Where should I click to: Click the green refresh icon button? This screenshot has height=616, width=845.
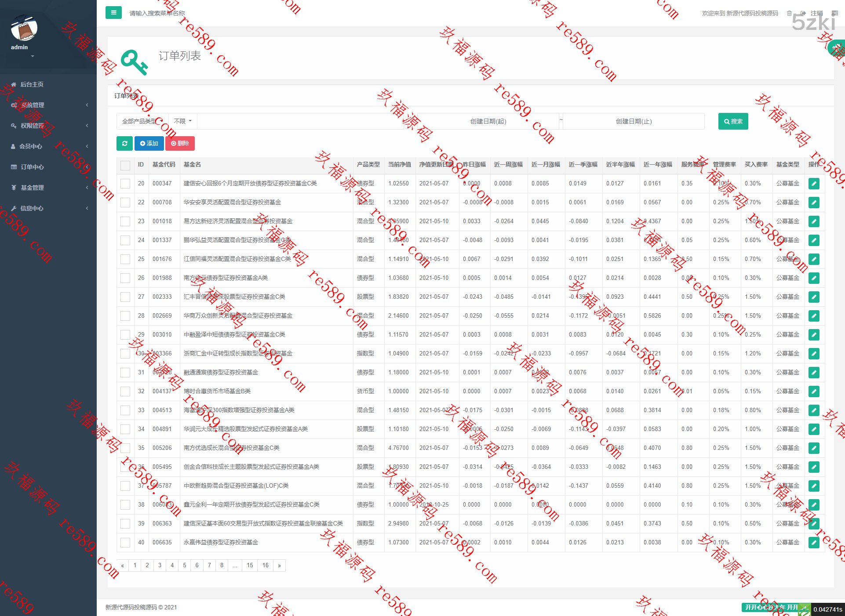coord(124,143)
